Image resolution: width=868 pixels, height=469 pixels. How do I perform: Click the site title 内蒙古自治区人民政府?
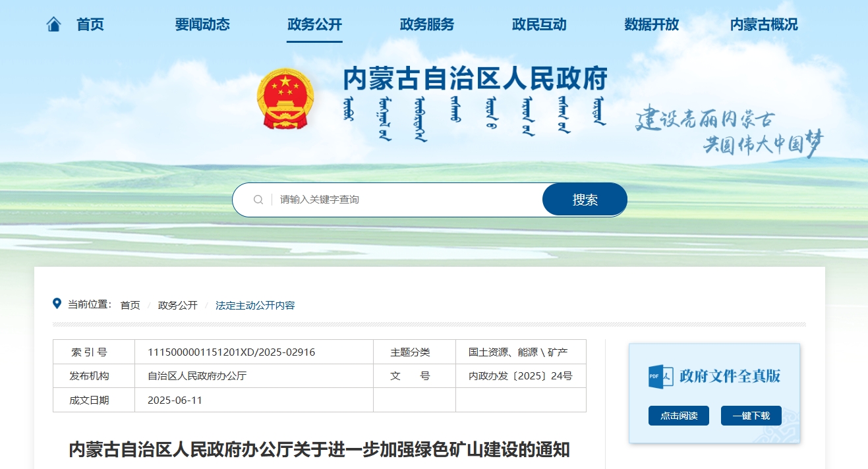click(475, 79)
